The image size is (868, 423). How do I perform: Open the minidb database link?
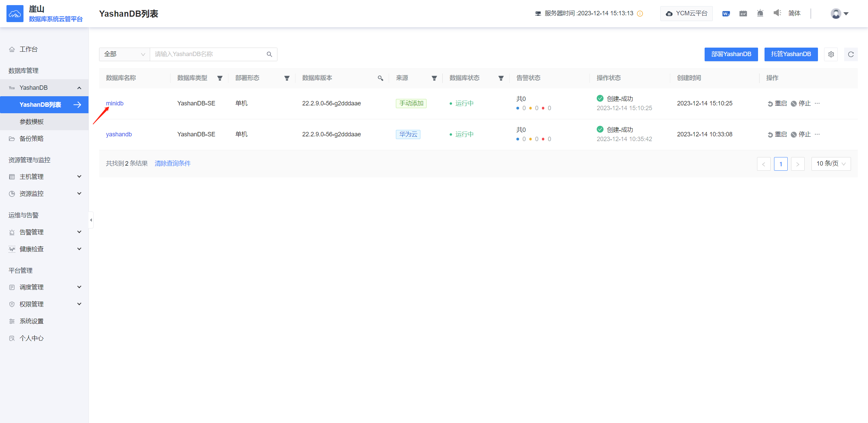(x=115, y=103)
